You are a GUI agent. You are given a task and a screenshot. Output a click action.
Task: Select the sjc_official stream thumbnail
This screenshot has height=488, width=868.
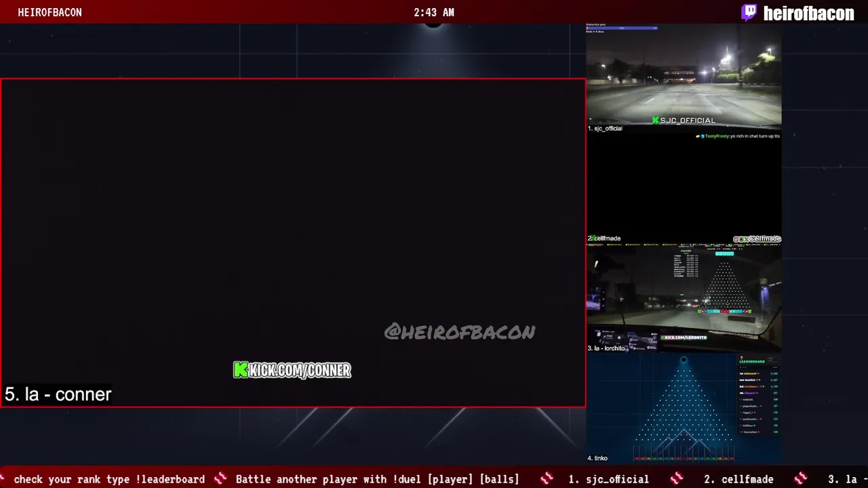click(684, 78)
